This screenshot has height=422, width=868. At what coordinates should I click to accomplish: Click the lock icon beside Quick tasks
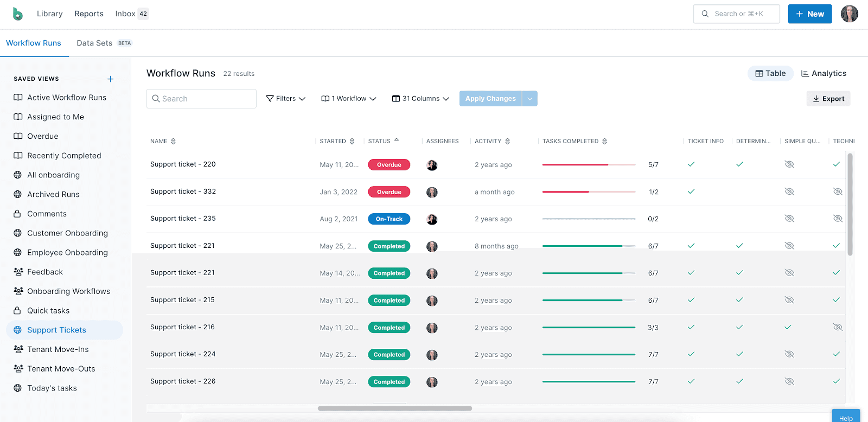tap(18, 311)
